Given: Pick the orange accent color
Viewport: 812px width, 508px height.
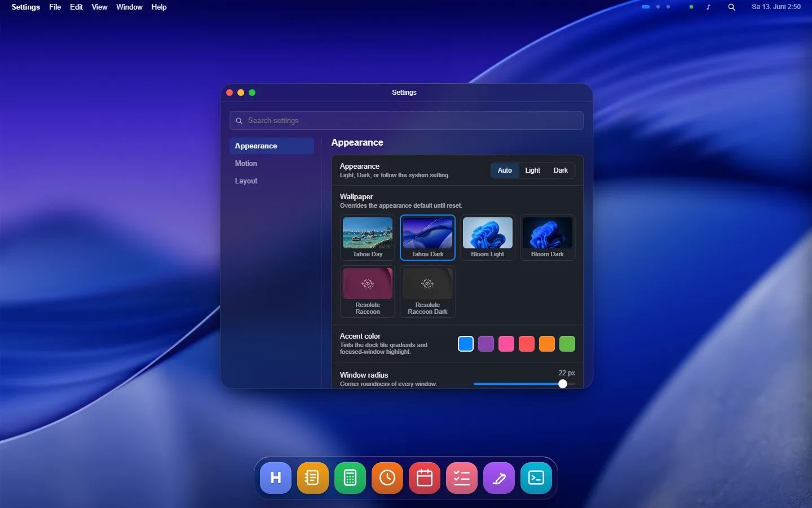Looking at the screenshot, I should point(547,344).
